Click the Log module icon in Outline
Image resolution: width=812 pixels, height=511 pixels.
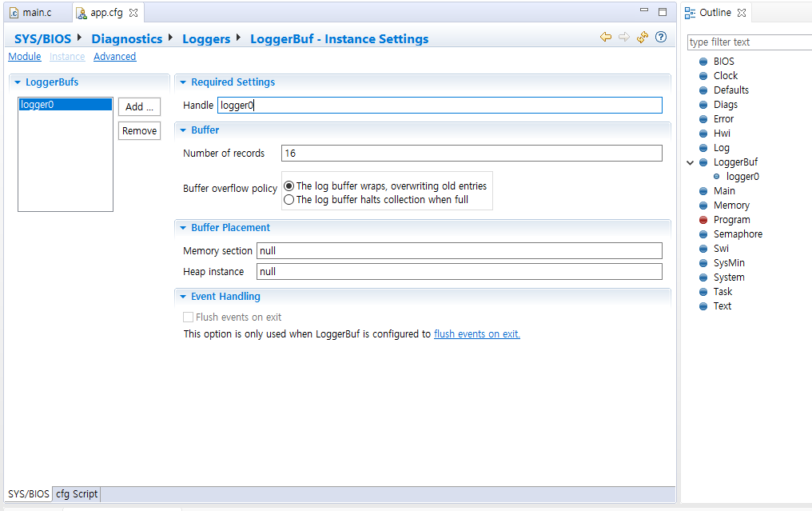click(x=703, y=148)
